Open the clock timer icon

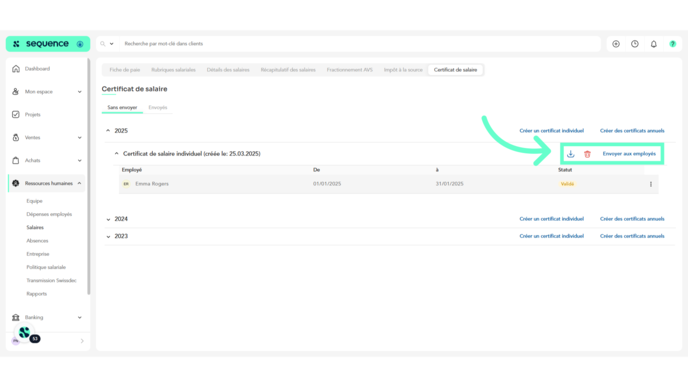click(635, 44)
